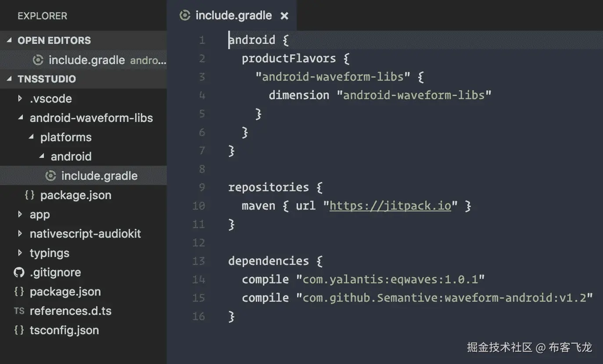Click the gradle icon in the editor tab
The width and height of the screenshot is (603, 364).
click(x=185, y=16)
